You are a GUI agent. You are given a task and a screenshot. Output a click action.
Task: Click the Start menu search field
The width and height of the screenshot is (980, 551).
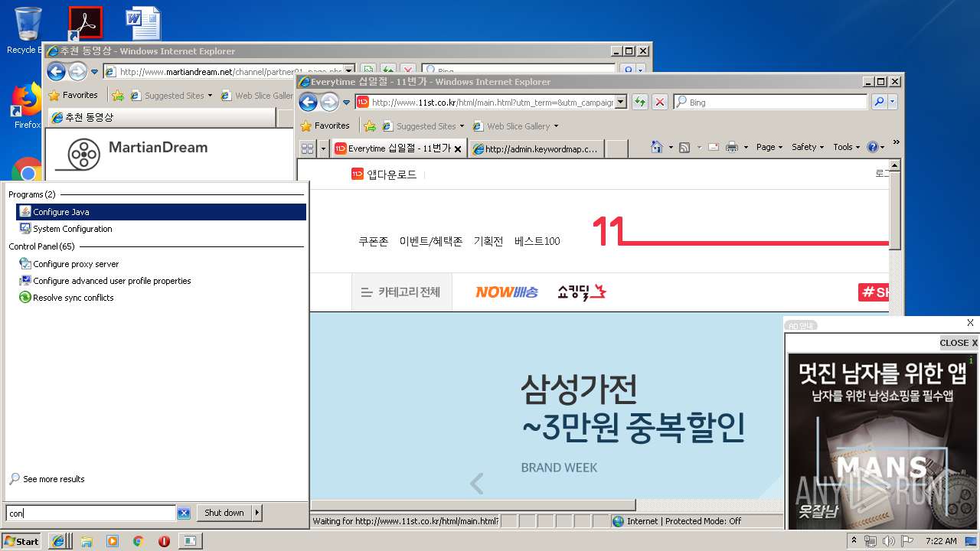tap(91, 514)
